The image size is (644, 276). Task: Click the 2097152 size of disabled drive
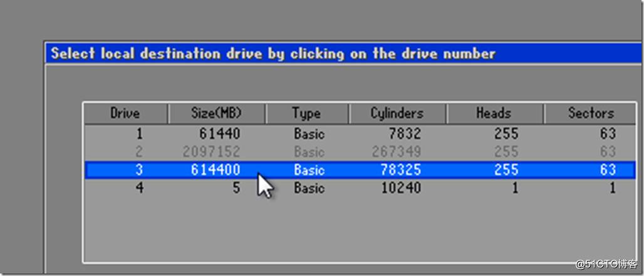click(x=212, y=151)
